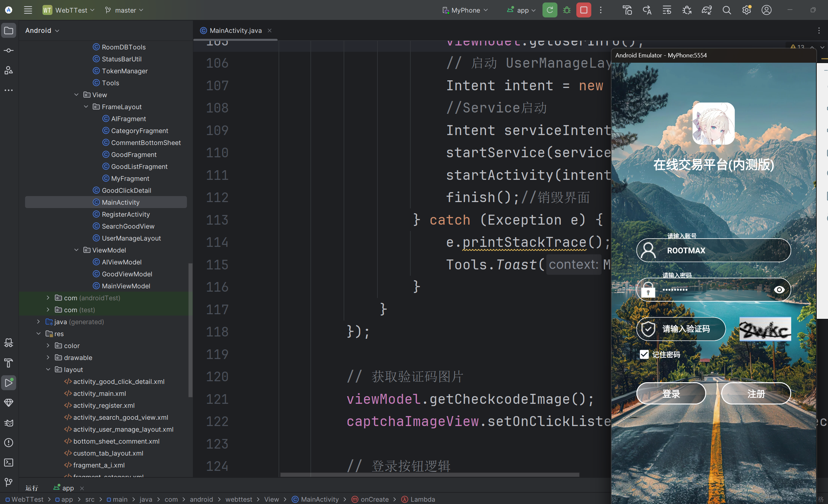Open editor tab options menu
Viewport: 828px width, 504px height.
coord(819,31)
